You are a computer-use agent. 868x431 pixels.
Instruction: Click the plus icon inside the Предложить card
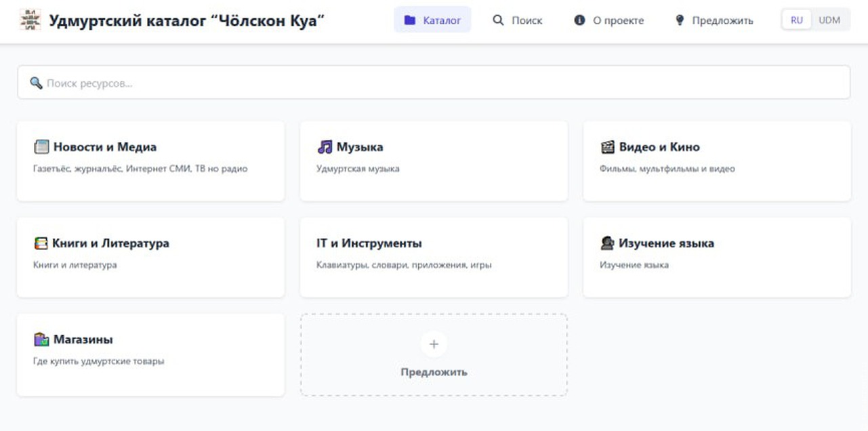tap(433, 344)
